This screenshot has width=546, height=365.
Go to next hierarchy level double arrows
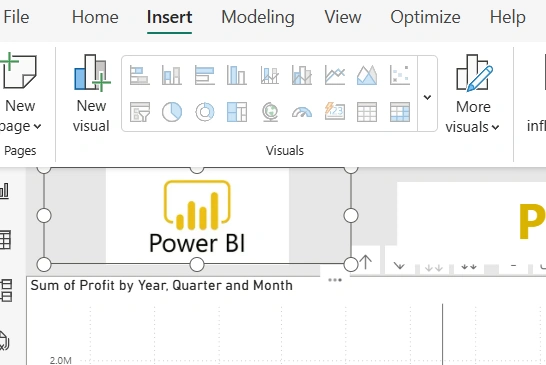point(434,267)
